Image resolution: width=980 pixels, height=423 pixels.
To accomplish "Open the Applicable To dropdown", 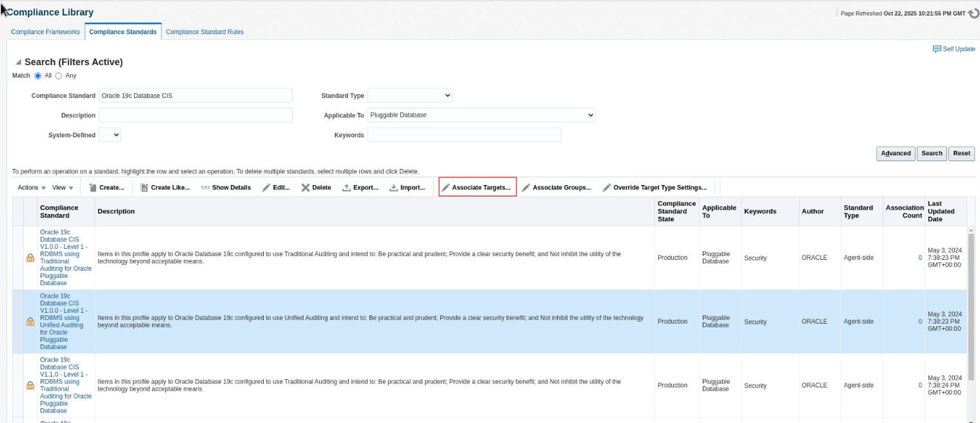I will (481, 115).
